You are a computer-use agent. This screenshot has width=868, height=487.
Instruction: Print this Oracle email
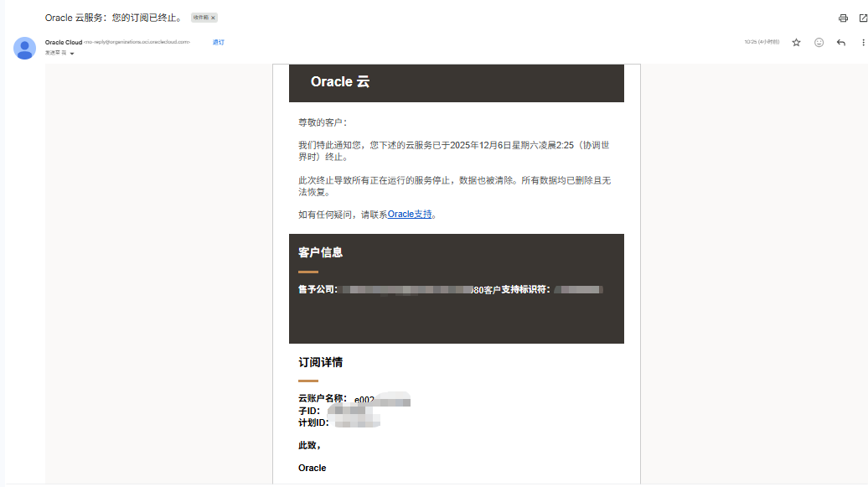point(843,18)
